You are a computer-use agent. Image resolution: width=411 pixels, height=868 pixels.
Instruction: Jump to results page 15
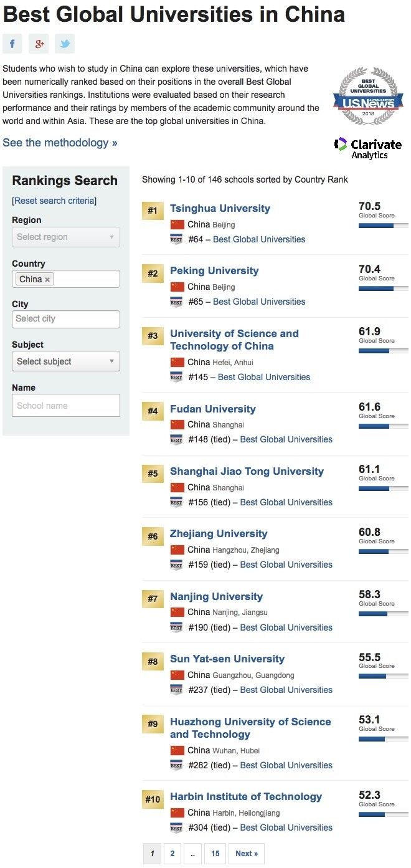point(215,854)
